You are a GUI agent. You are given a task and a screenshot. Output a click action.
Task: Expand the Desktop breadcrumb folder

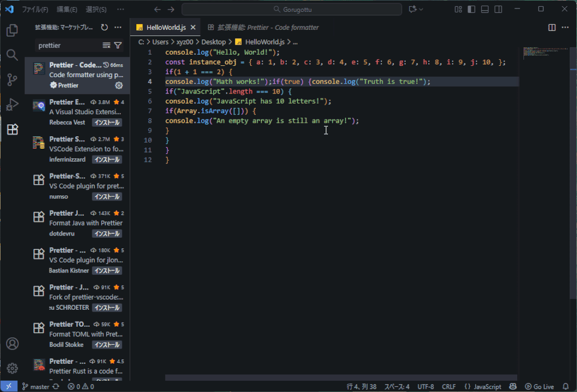[213, 42]
